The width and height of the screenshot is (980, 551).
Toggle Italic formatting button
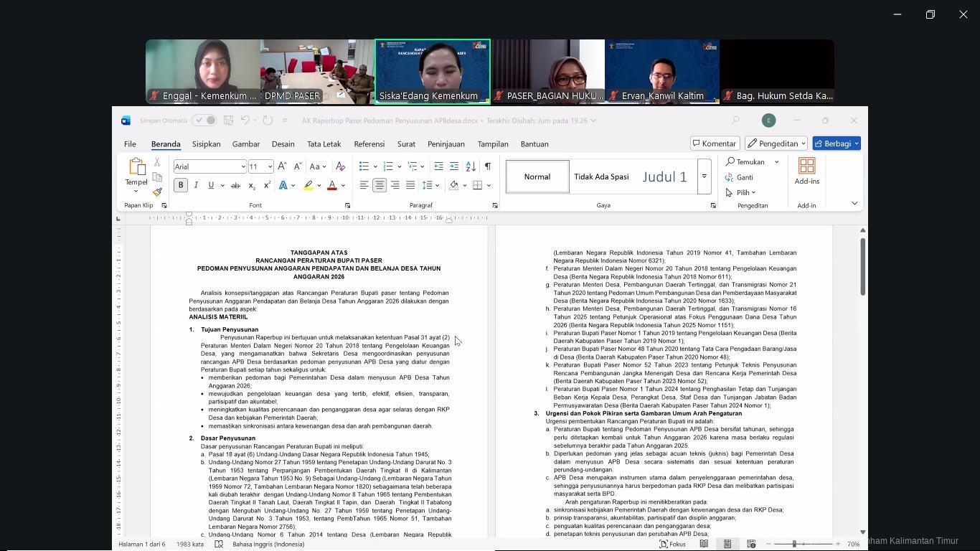point(196,185)
